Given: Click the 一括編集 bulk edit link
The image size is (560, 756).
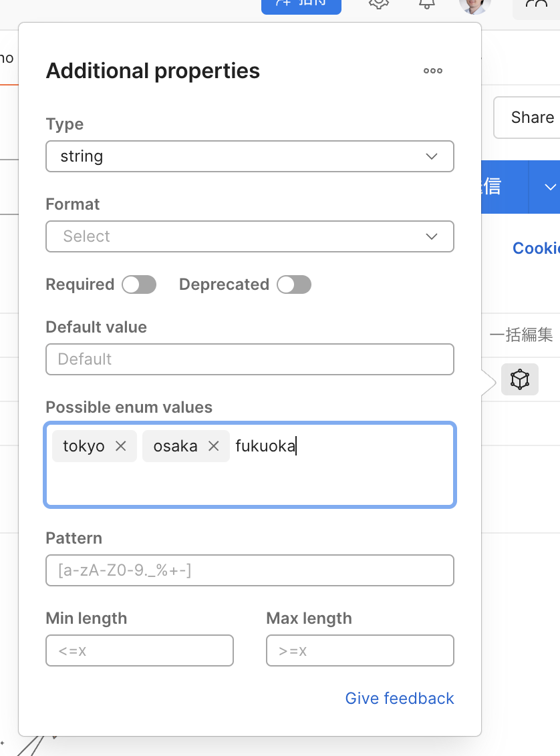Looking at the screenshot, I should point(521,335).
